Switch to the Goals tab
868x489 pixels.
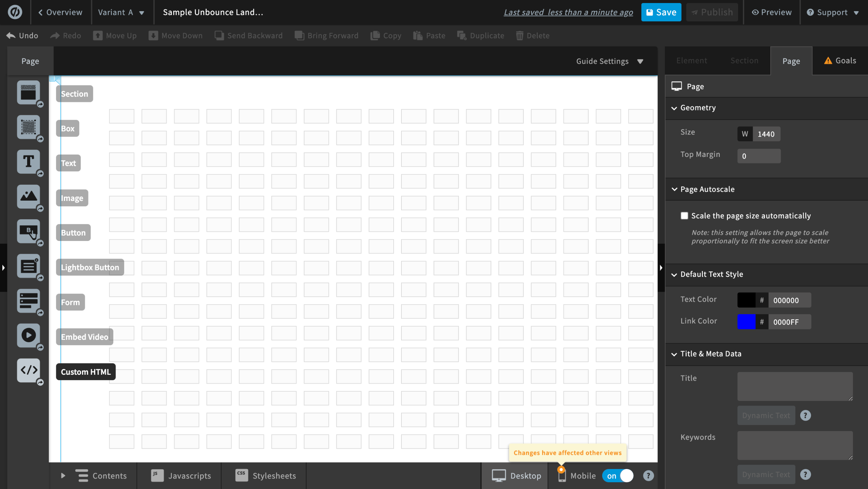pos(840,61)
